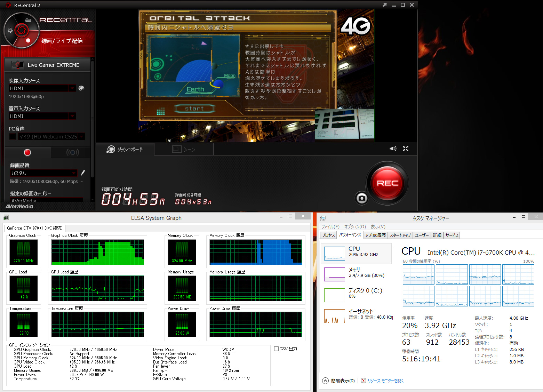Switch to the red record mode tab
543x392 pixels.
[x=27, y=152]
